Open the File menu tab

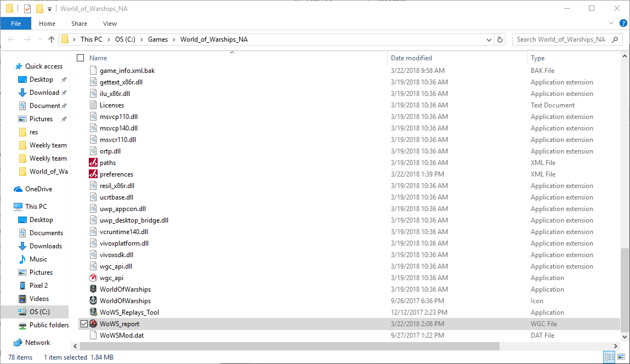tap(16, 24)
